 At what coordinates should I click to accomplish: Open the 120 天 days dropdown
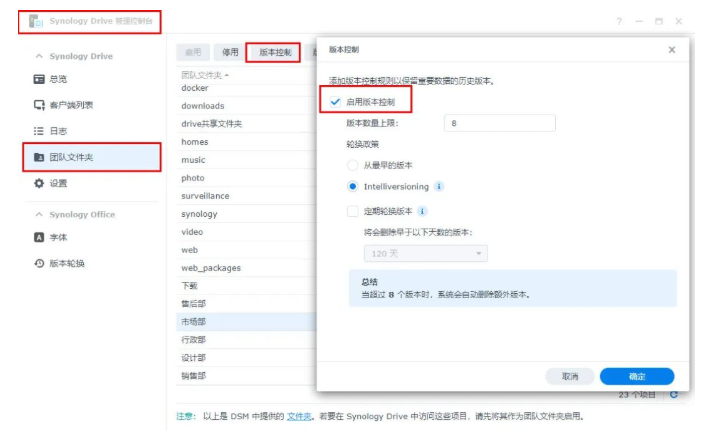(x=426, y=253)
